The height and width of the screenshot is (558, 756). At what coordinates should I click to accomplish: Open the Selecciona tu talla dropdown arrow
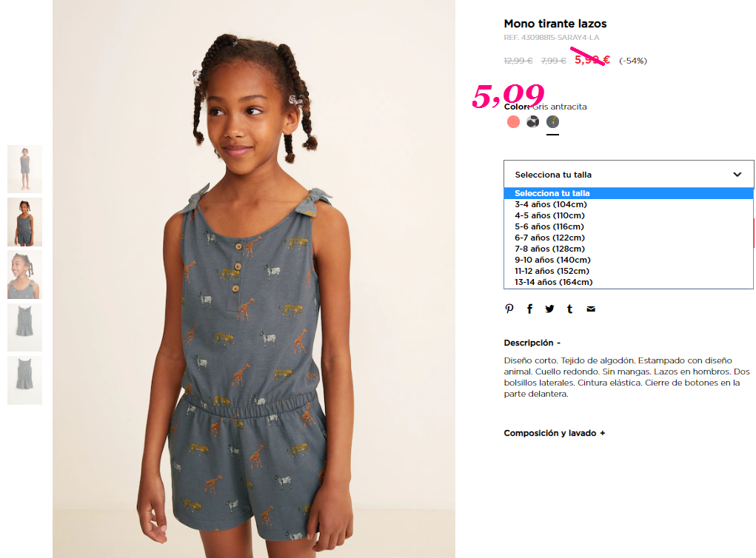click(737, 175)
